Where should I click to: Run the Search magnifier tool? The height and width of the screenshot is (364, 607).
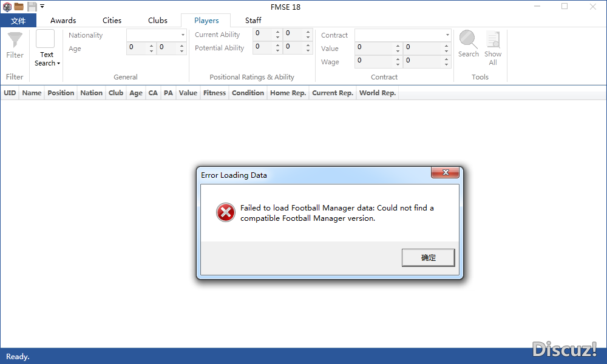click(469, 44)
